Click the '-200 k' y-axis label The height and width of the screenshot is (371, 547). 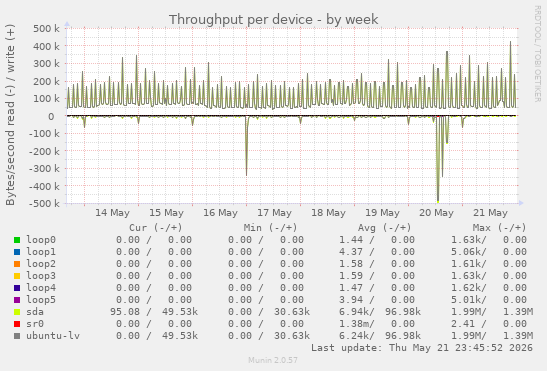44,151
